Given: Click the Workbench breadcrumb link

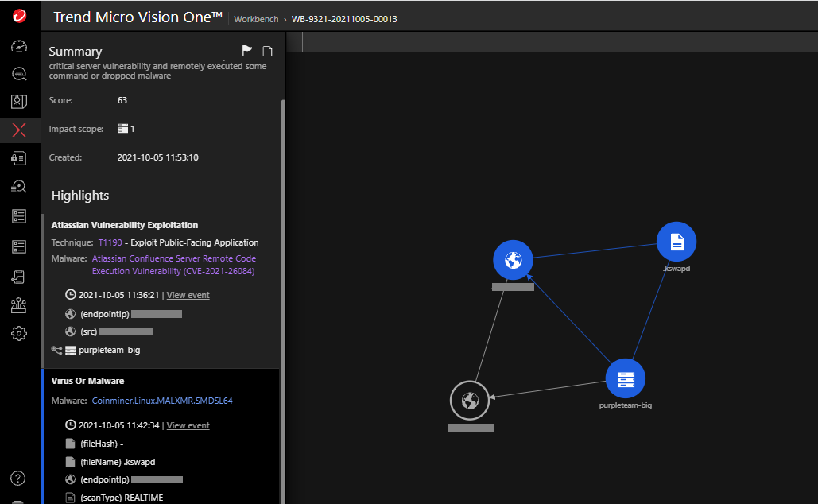Looking at the screenshot, I should coord(255,18).
